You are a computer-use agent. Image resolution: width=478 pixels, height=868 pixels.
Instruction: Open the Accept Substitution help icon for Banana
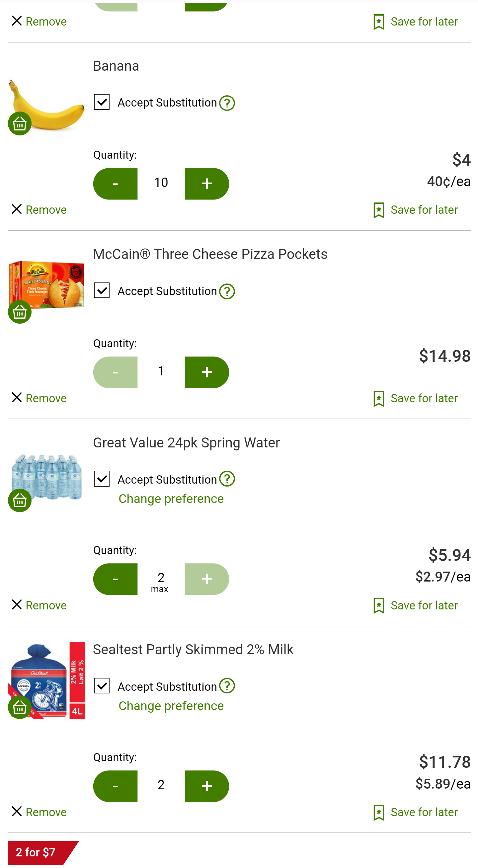click(227, 103)
